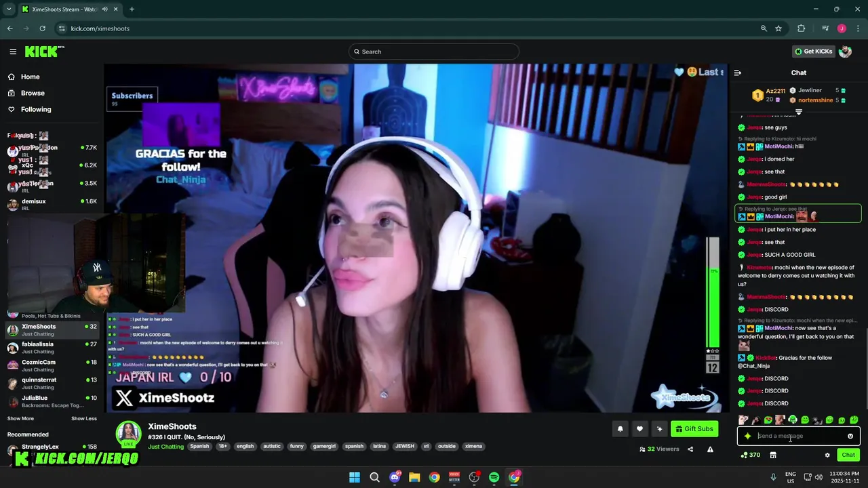868x488 pixels.
Task: Open browser zoom magnifier icon
Action: (x=764, y=28)
